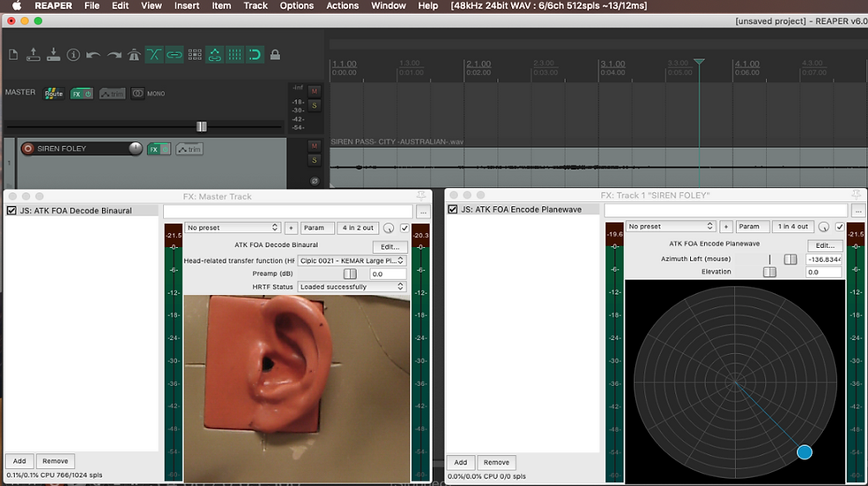Open SIREN FOLEY track FX button
The height and width of the screenshot is (486, 868).
tap(153, 149)
